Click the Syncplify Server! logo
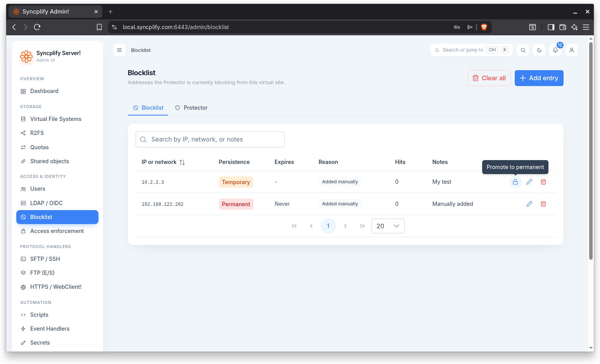 point(26,57)
